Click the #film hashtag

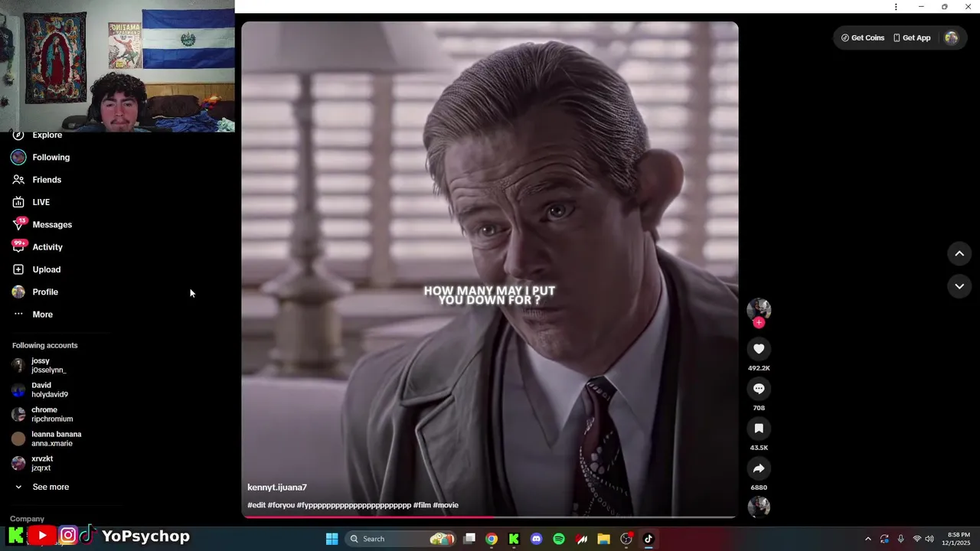pyautogui.click(x=422, y=505)
